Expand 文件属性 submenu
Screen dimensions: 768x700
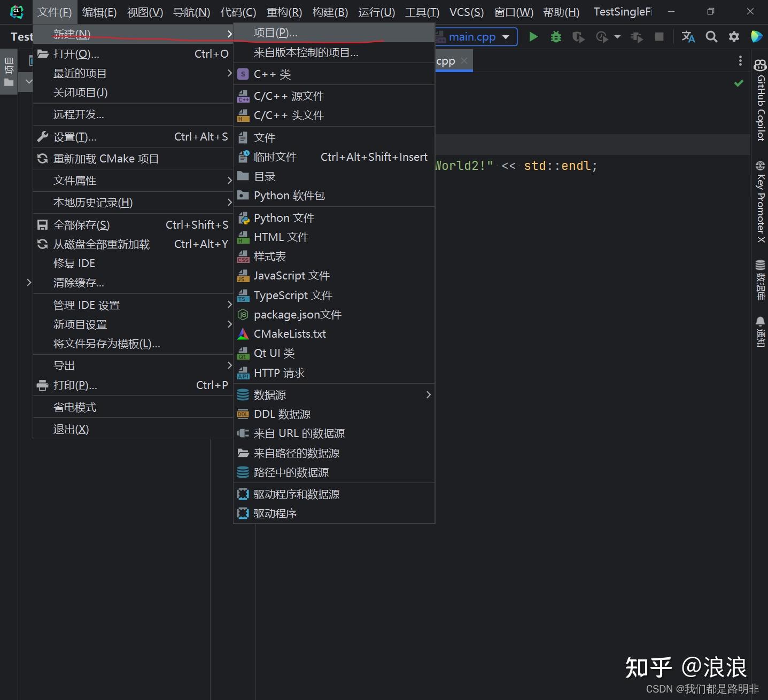[133, 181]
